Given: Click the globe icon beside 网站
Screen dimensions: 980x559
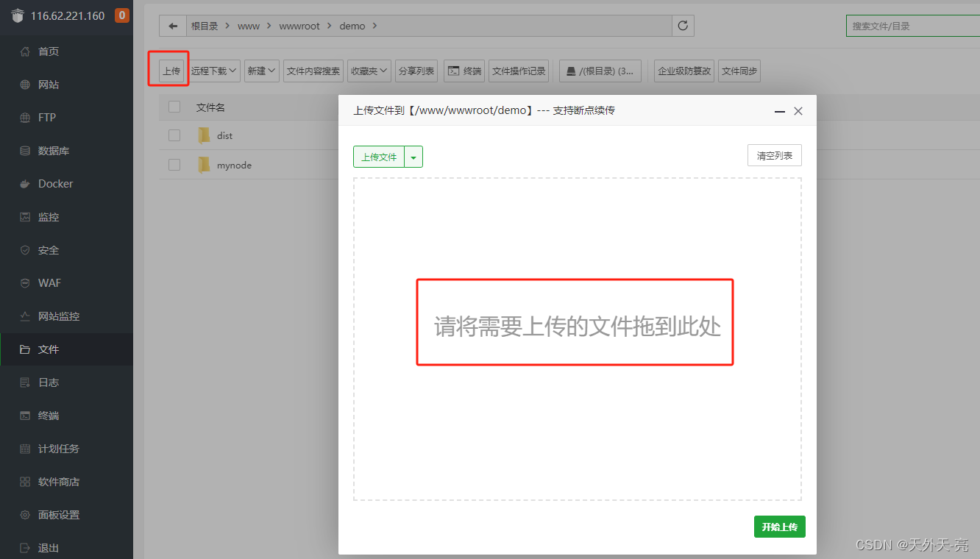Looking at the screenshot, I should click(25, 85).
